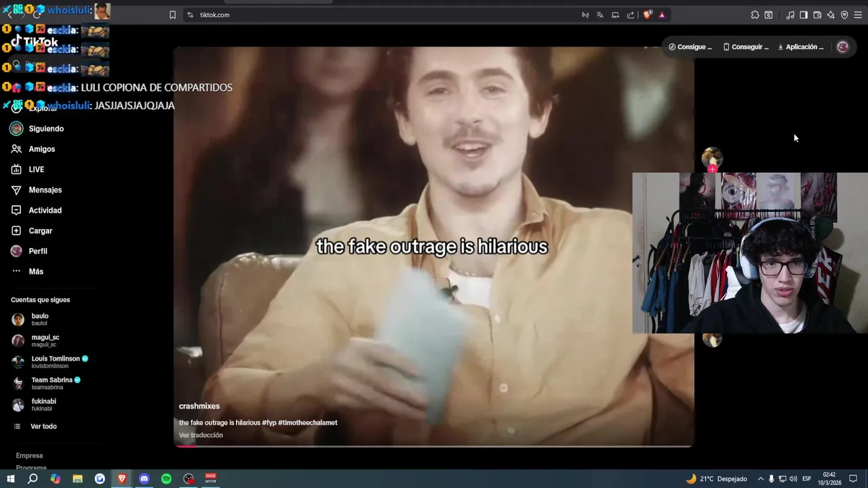Pause the playing TikTok video
868x488 pixels.
(x=434, y=247)
